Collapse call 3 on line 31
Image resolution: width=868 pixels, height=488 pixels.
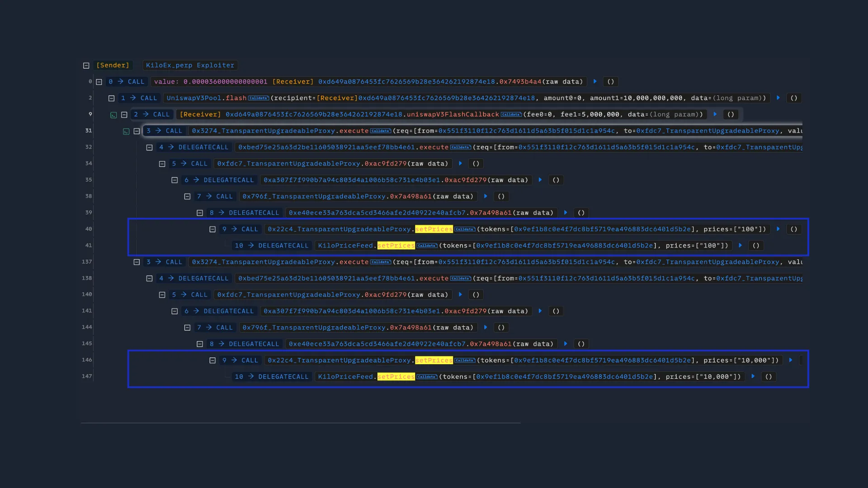tap(137, 131)
